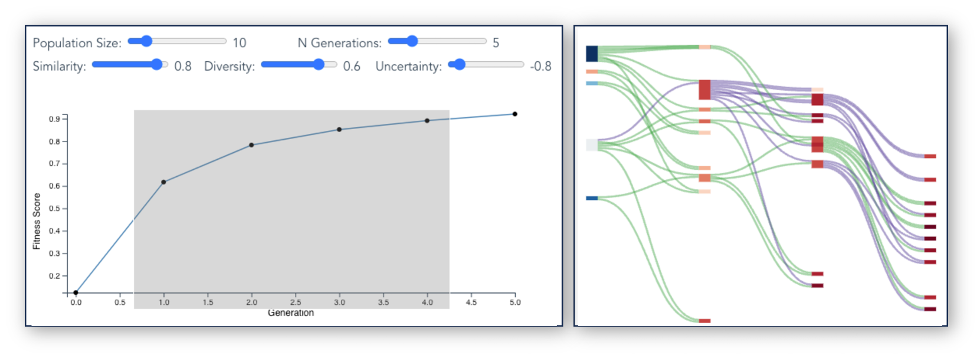The image size is (980, 359).
Task: Click the light-blue node in first column
Action: coord(592,83)
